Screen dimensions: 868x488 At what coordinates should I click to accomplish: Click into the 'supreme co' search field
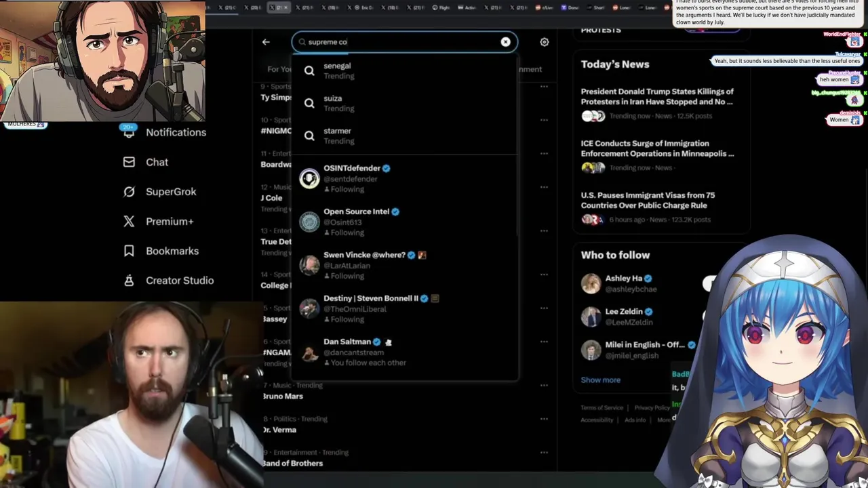point(404,42)
